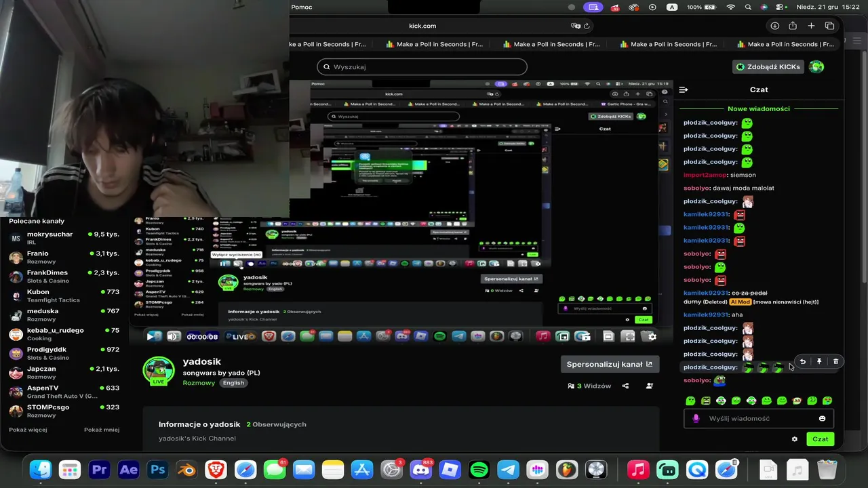Open Wi-Fi menu in menu bar

coord(730,7)
